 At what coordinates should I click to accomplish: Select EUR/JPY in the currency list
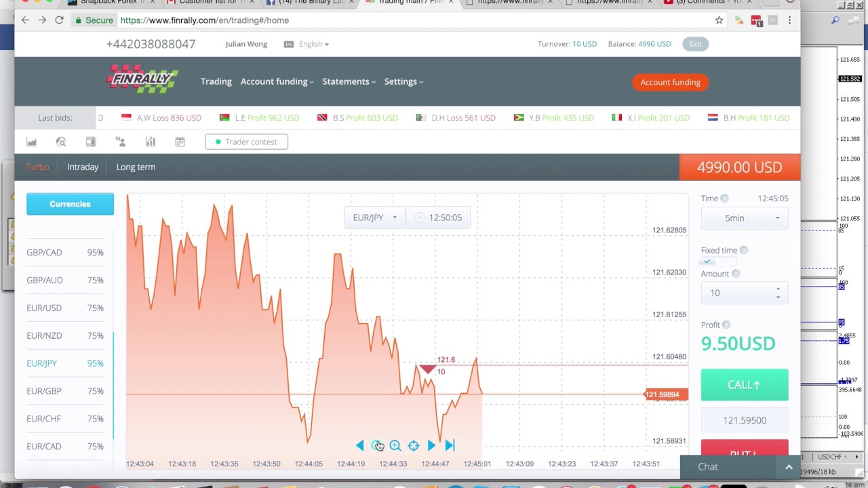(65, 363)
